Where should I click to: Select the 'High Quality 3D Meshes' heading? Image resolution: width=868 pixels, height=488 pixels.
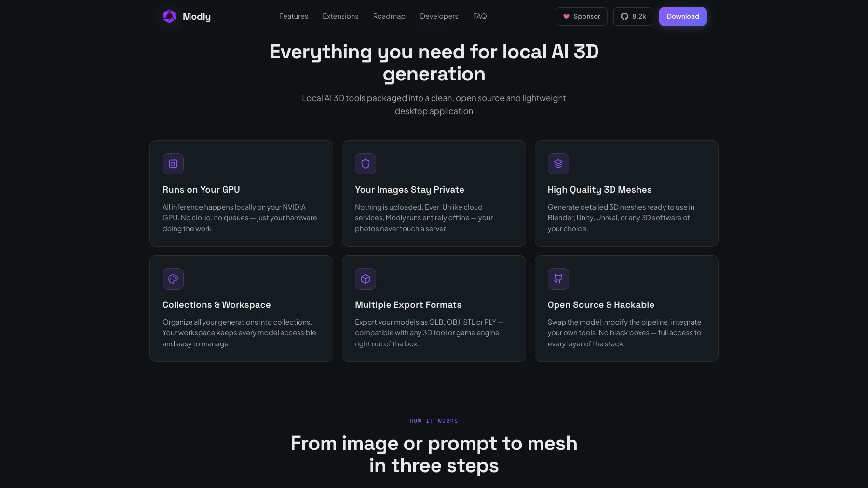(x=599, y=190)
